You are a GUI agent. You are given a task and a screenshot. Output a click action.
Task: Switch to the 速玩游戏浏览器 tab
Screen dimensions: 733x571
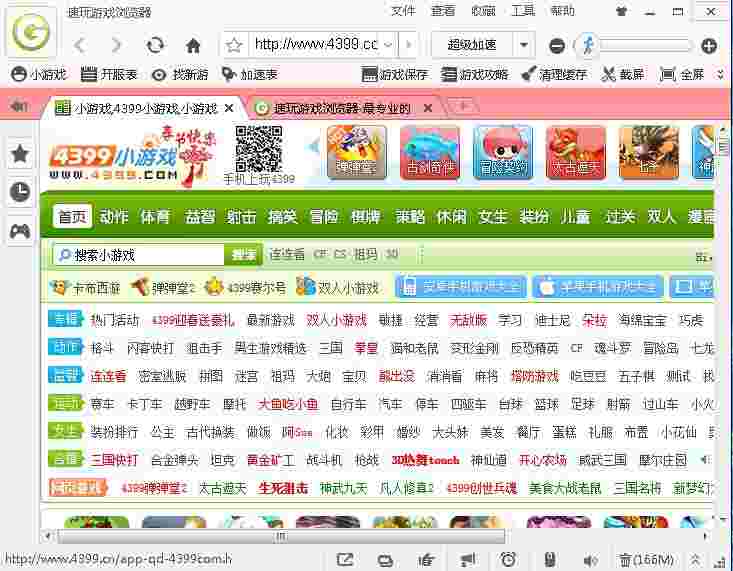(x=342, y=108)
